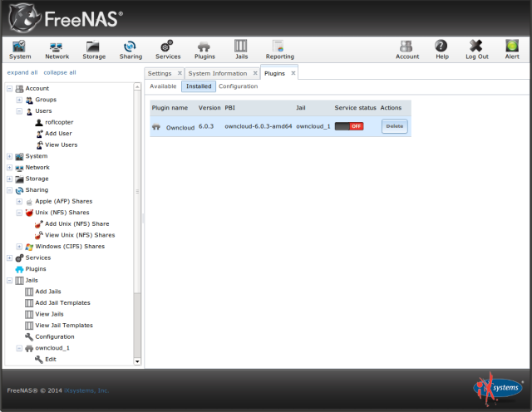Open the Reporting toolbar icon
532x412 pixels.
(x=279, y=50)
